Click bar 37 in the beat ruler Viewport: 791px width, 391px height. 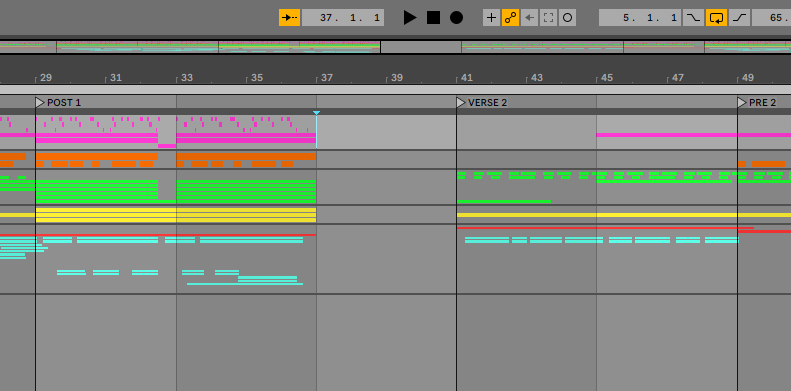pos(327,78)
